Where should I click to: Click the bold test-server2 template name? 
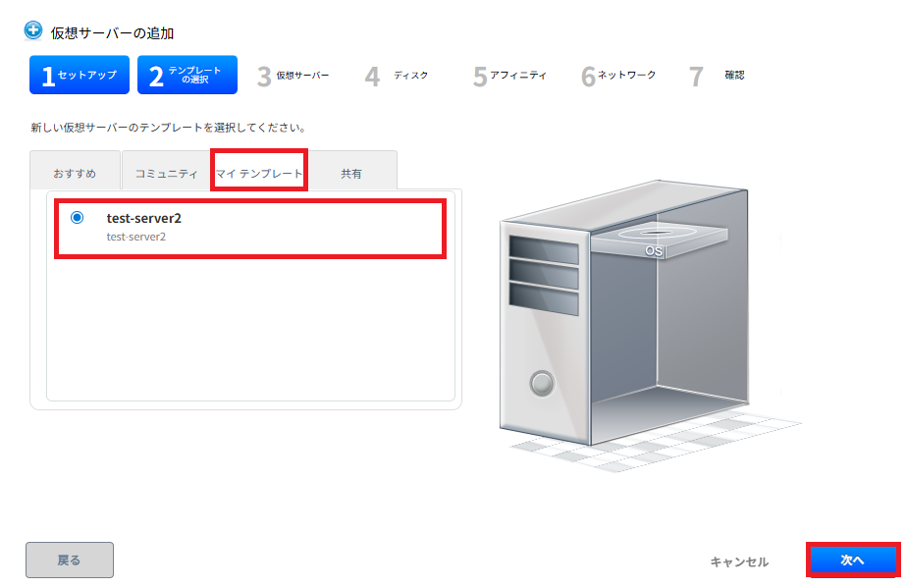click(x=144, y=218)
